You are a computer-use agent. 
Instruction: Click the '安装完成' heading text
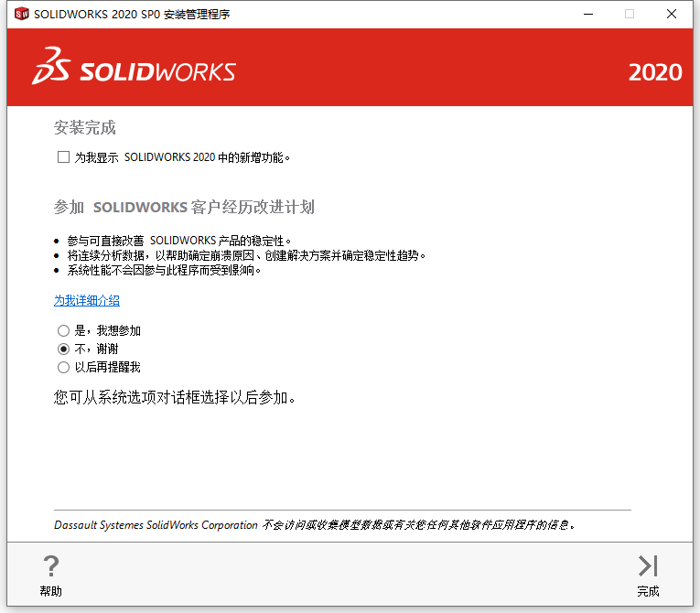[x=85, y=128]
